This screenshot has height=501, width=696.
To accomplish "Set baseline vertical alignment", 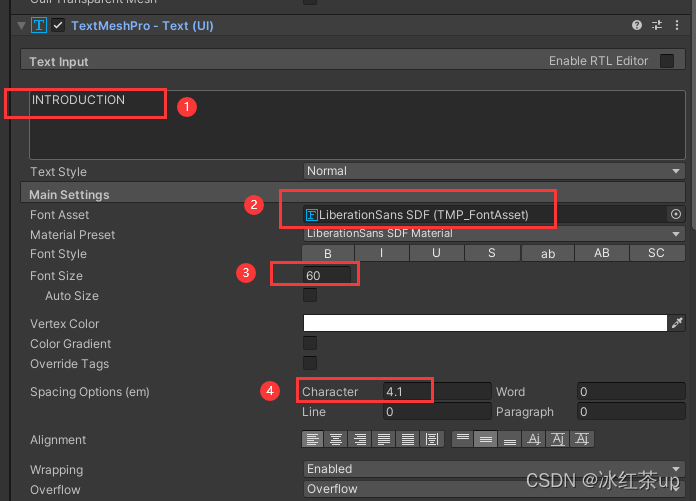I will pyautogui.click(x=534, y=439).
